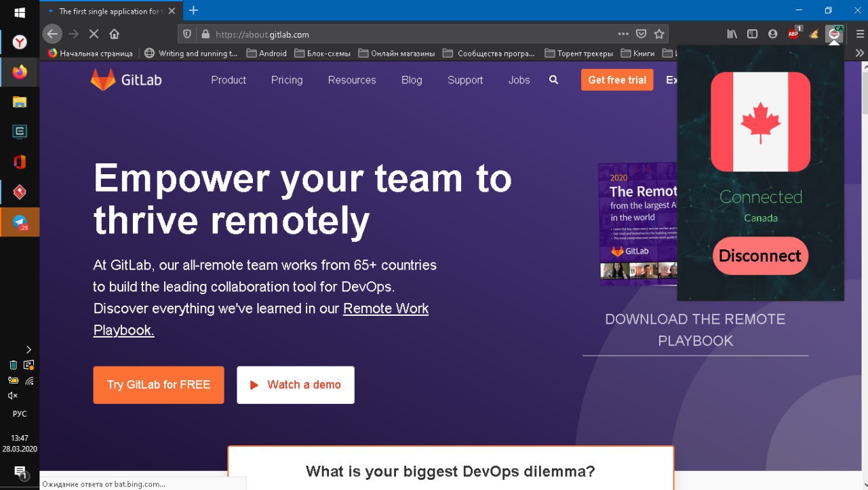This screenshot has height=490, width=868.
Task: Open Telegram from taskbar
Action: 20,222
